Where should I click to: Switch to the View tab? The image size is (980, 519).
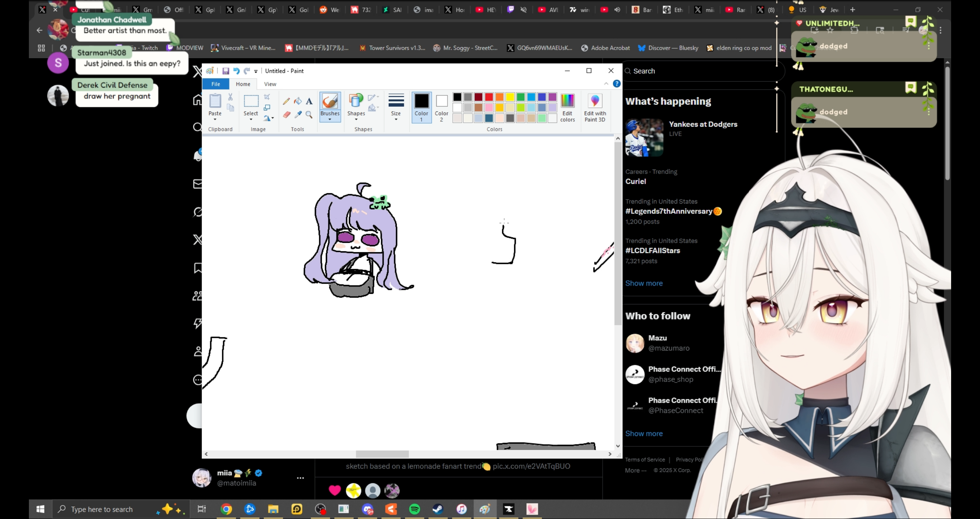click(270, 84)
